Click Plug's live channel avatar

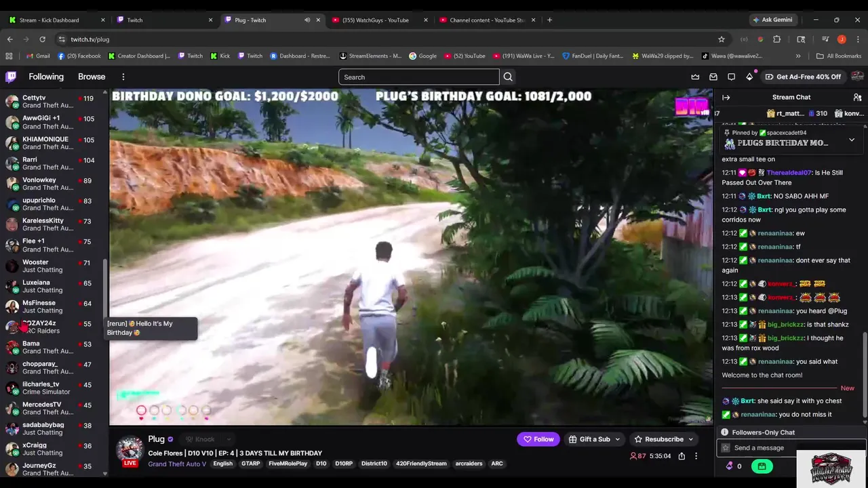(x=130, y=451)
